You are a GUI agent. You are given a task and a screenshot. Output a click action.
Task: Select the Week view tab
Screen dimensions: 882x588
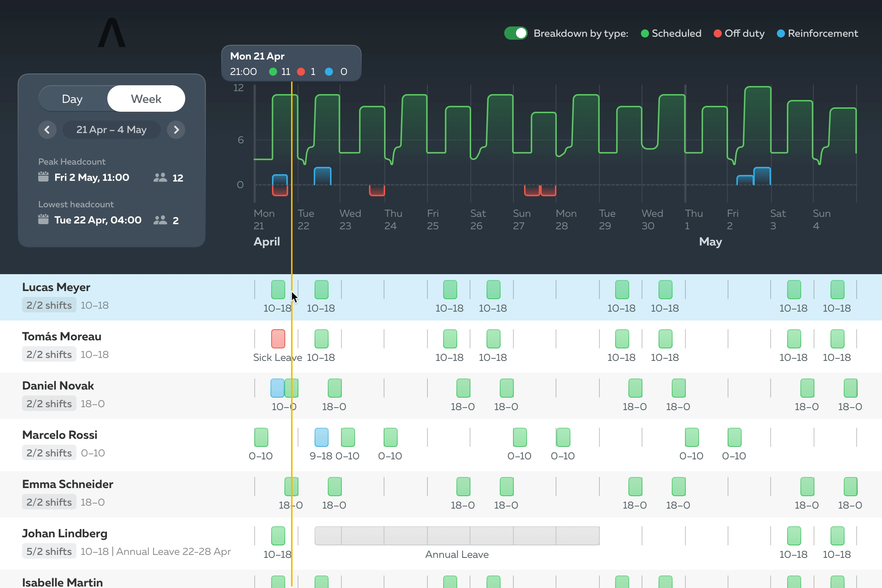[146, 98]
